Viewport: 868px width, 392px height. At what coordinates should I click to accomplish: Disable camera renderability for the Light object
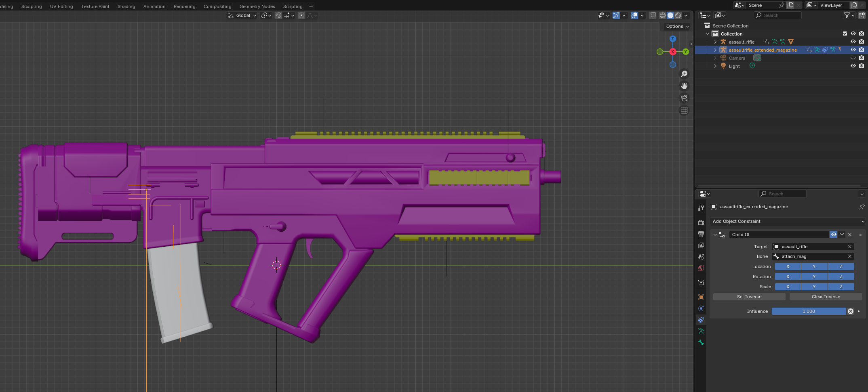[x=862, y=66]
